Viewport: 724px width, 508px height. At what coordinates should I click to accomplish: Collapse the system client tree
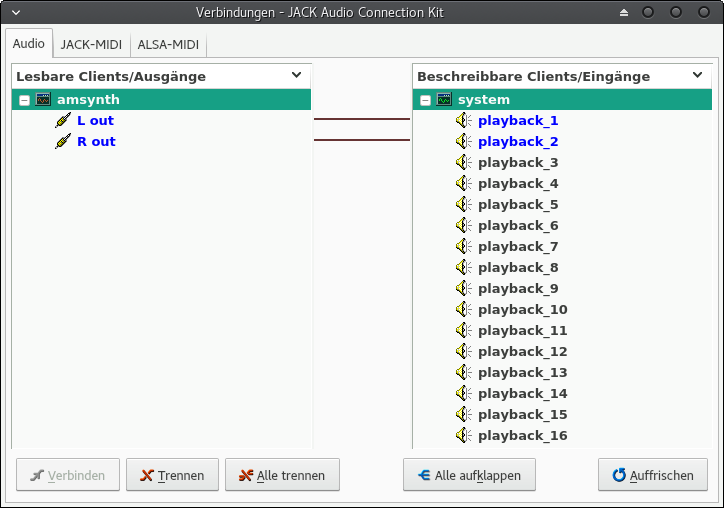click(425, 100)
